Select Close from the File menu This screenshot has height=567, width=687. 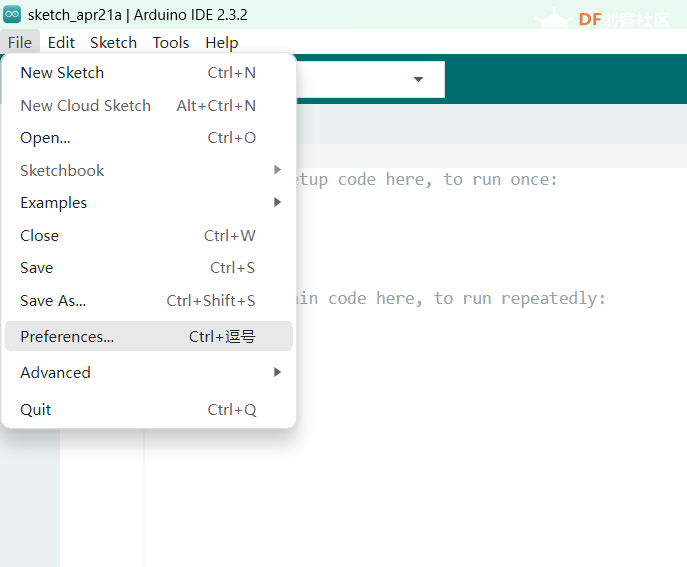[149, 236]
